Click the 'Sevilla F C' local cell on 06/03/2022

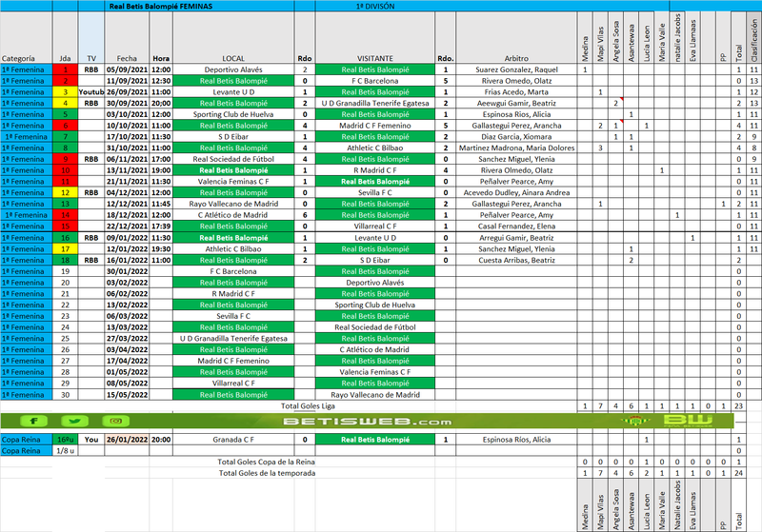233,316
